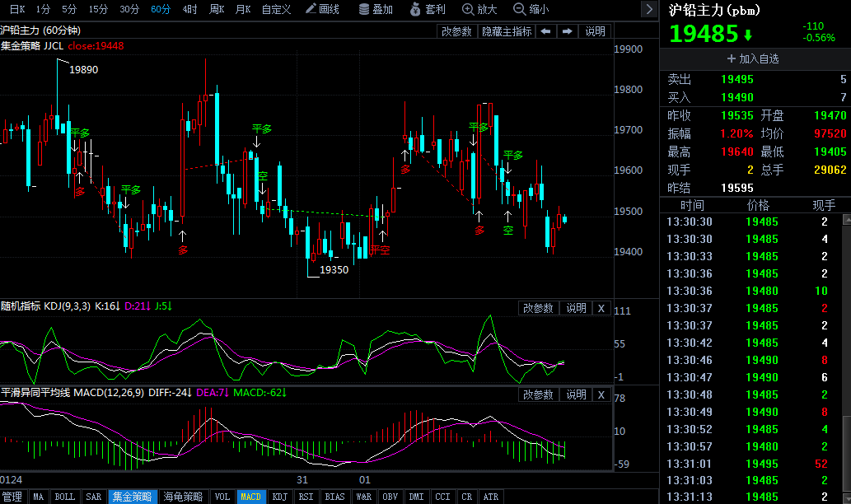Select the OBV indicator tab
This screenshot has height=504, width=851.
[x=390, y=497]
